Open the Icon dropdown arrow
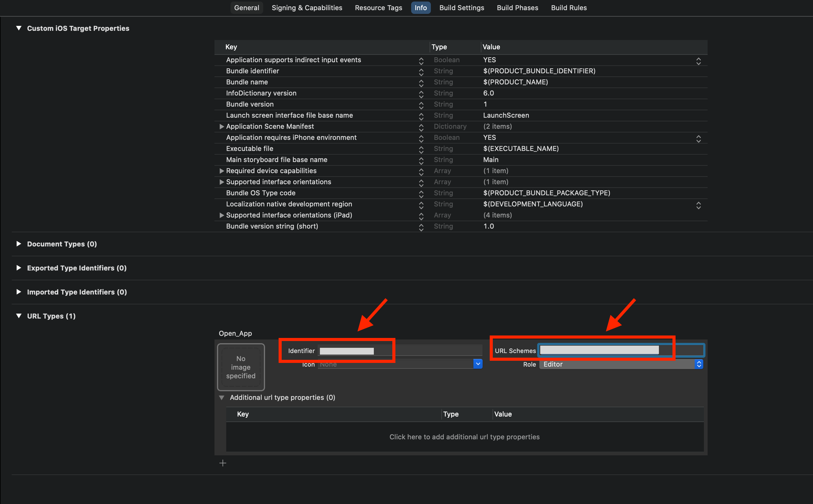 (478, 364)
